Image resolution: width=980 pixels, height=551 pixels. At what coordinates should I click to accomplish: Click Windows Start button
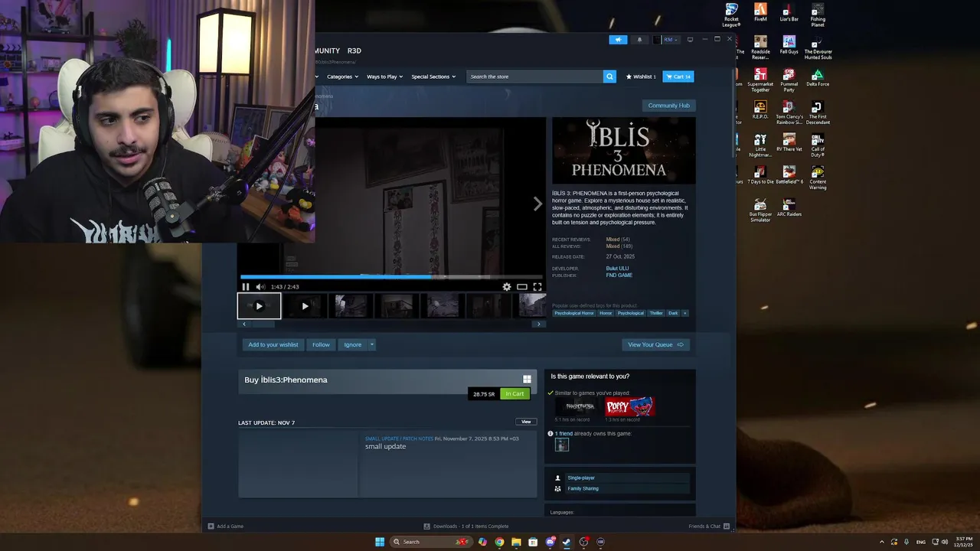pyautogui.click(x=380, y=542)
